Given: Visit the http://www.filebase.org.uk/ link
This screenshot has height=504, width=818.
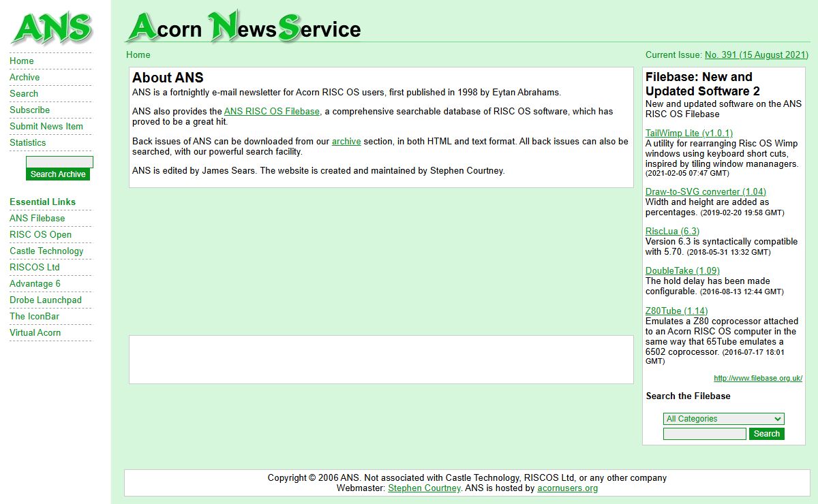Looking at the screenshot, I should point(758,378).
